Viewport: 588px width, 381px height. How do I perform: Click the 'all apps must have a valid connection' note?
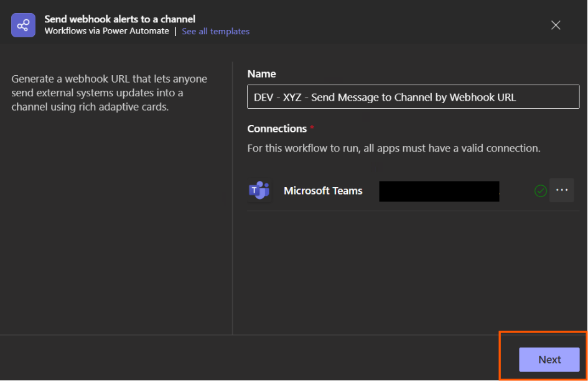(394, 149)
